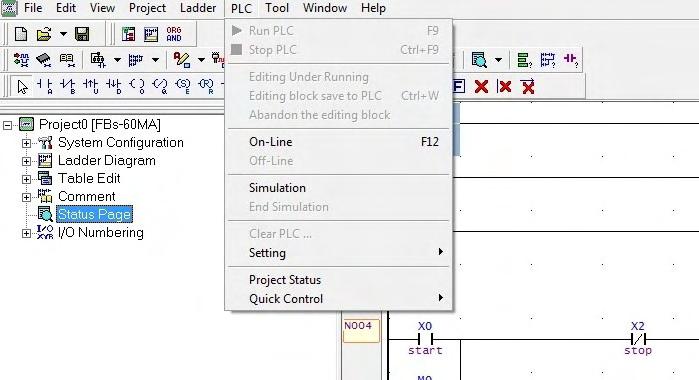Viewport: 699px width, 380px height.
Task: Insert a Set coil (S) element
Action: point(183,86)
